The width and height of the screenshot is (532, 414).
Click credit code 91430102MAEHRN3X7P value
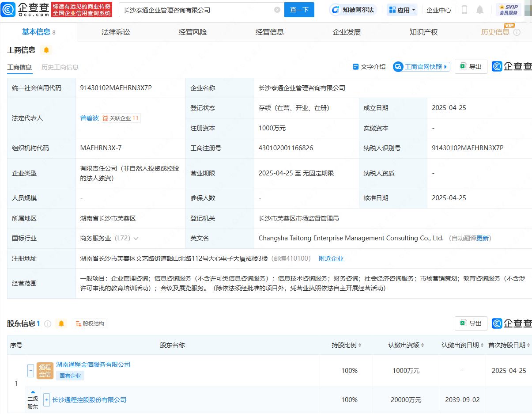pos(116,88)
